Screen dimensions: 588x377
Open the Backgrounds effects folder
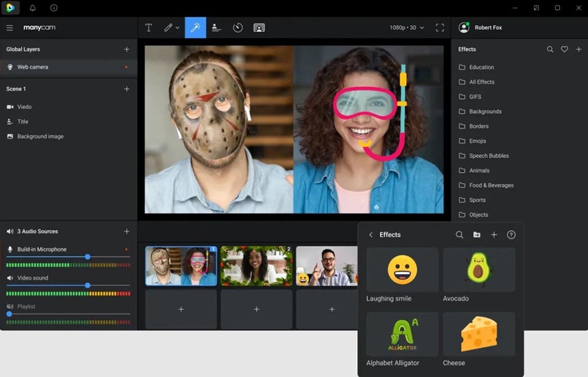(x=485, y=111)
